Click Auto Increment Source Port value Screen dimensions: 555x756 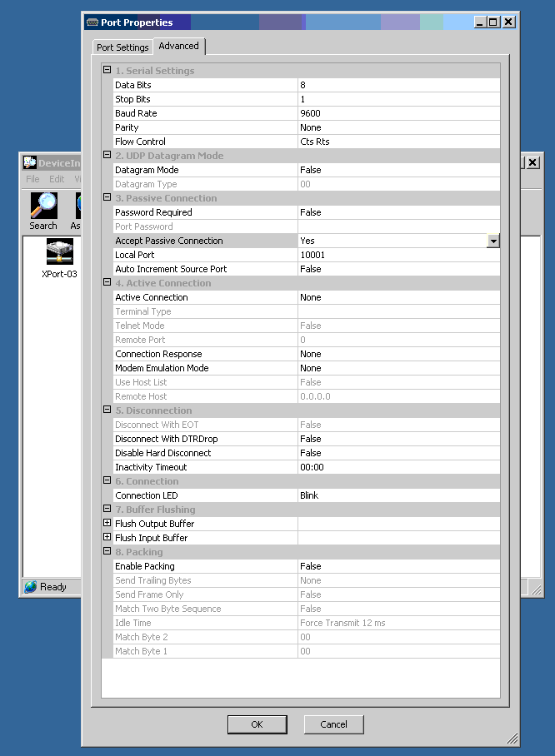[x=398, y=269]
